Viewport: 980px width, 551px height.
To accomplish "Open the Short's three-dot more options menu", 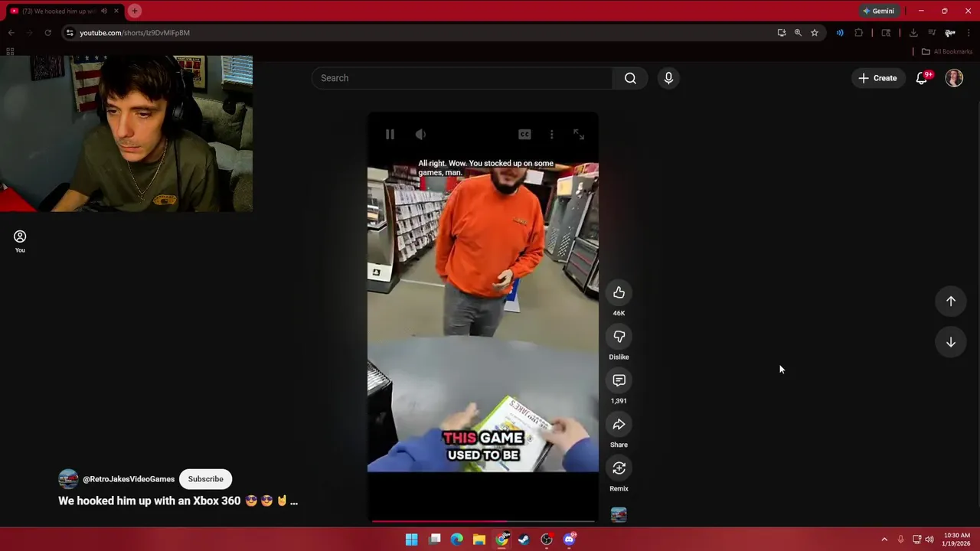I will point(551,135).
